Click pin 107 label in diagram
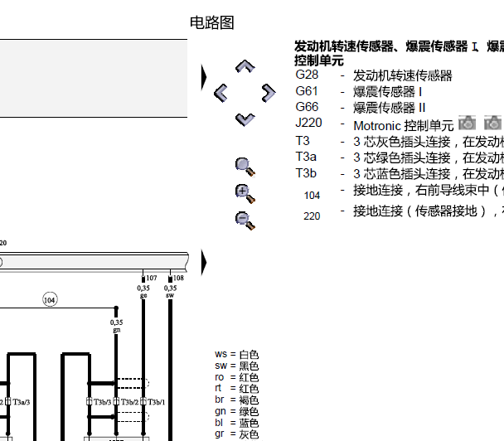 (x=152, y=278)
